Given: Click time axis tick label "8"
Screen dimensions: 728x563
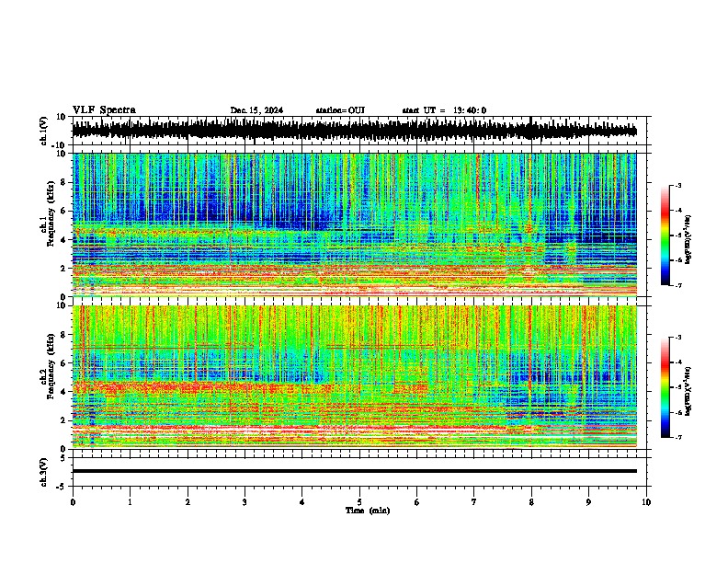Looking at the screenshot, I should 531,502.
